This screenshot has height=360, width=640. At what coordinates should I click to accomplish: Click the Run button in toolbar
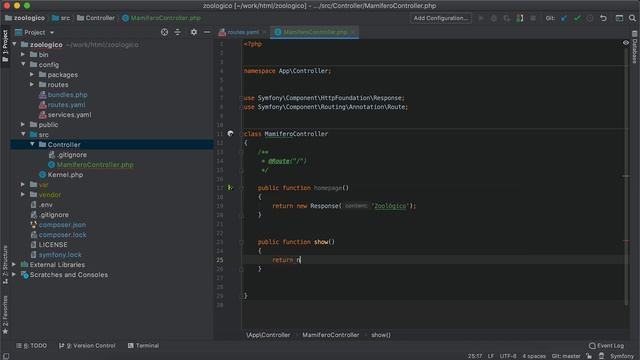point(481,18)
